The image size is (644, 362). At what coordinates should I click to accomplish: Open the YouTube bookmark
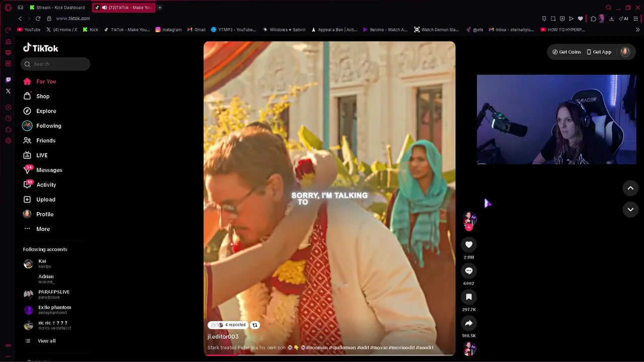(29, 30)
